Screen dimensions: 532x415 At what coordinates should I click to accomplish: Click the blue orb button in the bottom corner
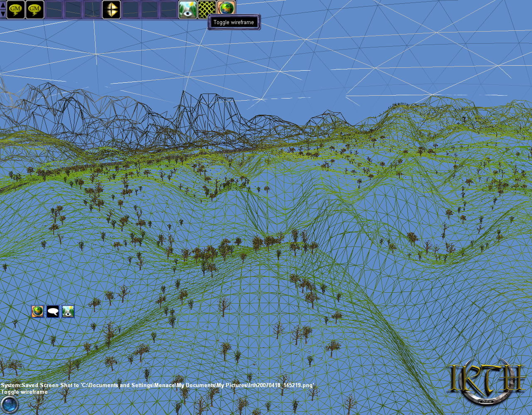[x=9, y=405]
